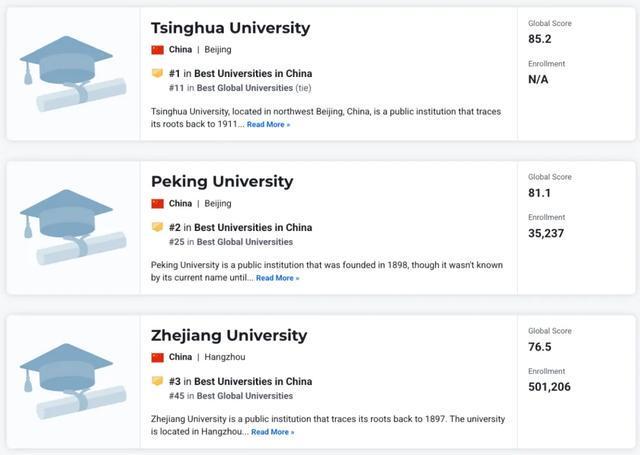This screenshot has height=455, width=640.
Task: Click the #3 ranking badge icon
Action: coord(157,381)
